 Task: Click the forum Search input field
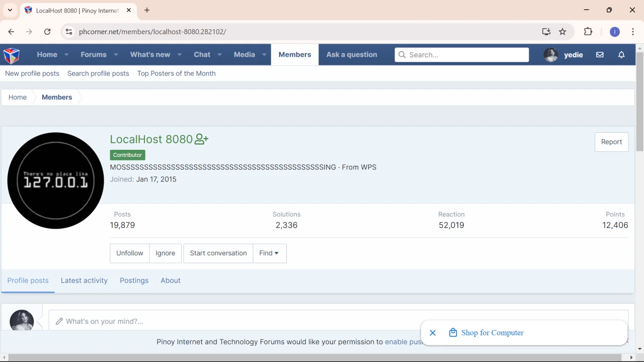(x=462, y=55)
